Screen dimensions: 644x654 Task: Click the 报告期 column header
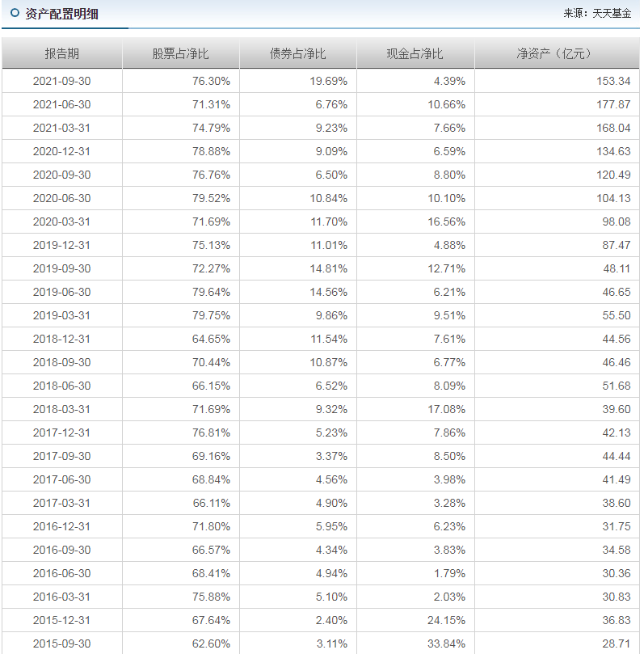pyautogui.click(x=62, y=54)
